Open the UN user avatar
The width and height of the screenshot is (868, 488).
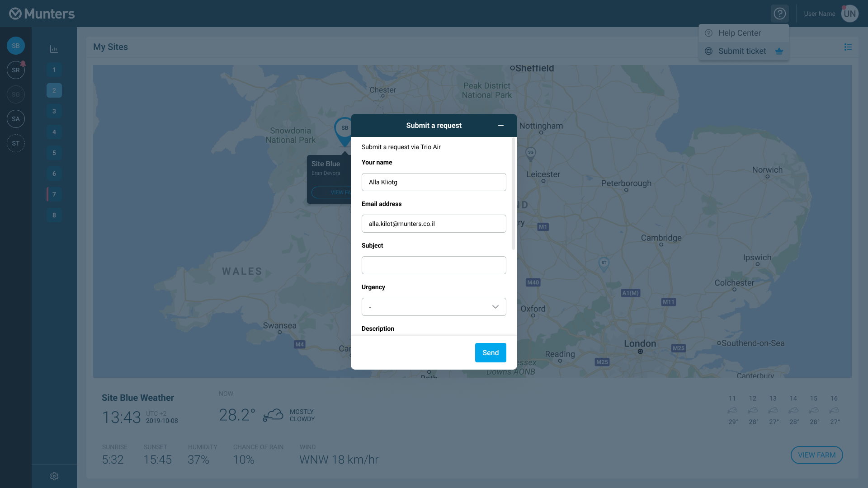coord(849,14)
